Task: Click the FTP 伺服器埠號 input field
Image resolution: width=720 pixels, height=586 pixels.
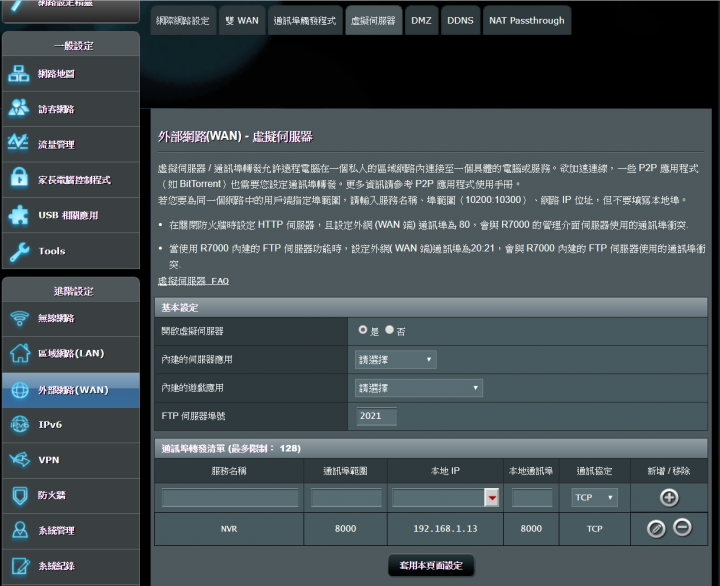Action: coord(377,416)
